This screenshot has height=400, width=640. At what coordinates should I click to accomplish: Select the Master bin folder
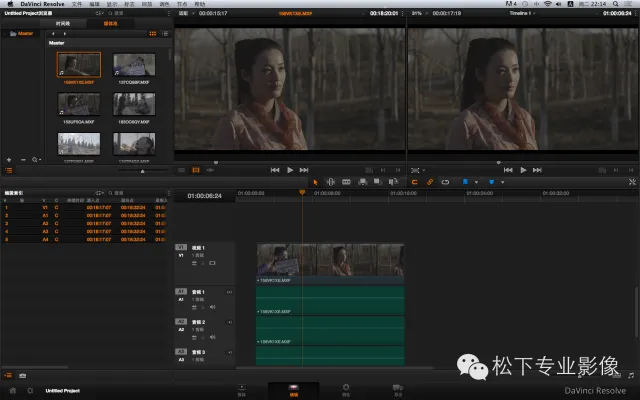(21, 33)
